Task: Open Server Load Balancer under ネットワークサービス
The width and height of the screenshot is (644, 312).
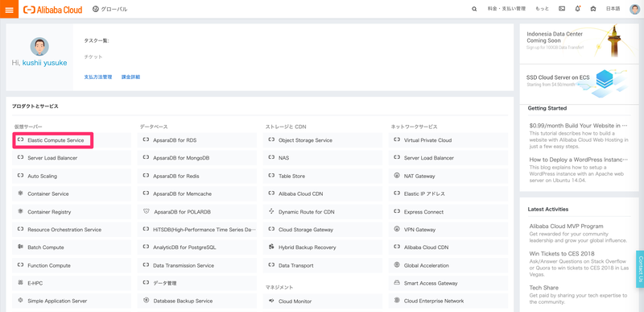Action: [x=448, y=158]
